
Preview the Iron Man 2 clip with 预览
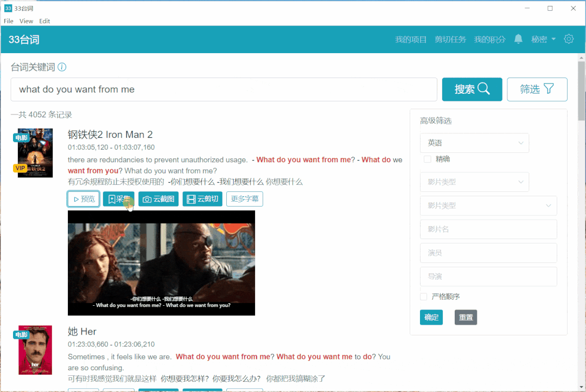tap(84, 199)
